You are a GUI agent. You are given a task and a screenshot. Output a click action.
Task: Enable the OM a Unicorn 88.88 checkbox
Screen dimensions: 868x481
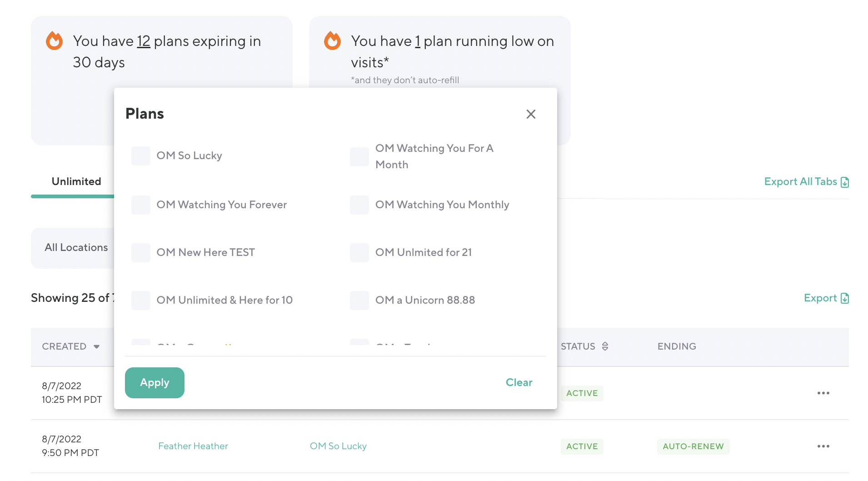[x=359, y=301]
